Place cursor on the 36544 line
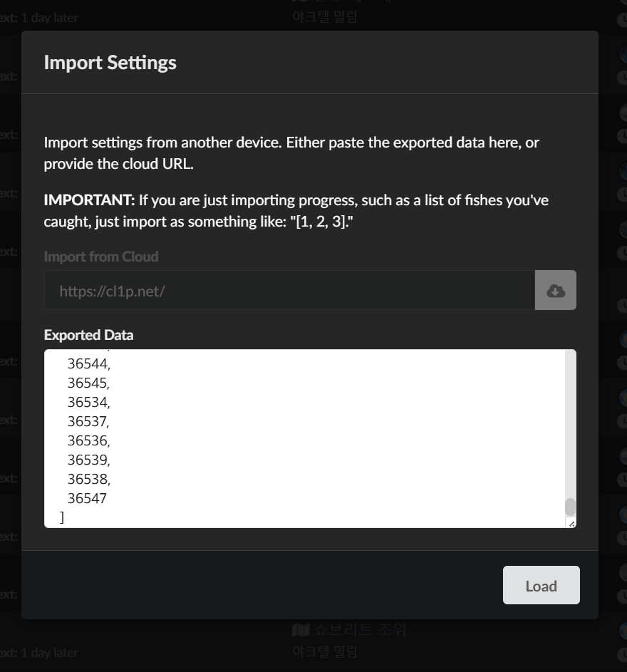The height and width of the screenshot is (672, 627). [x=89, y=364]
